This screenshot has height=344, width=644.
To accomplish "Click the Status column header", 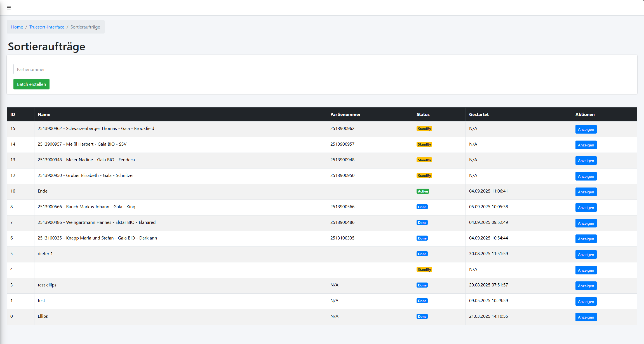I will click(423, 114).
